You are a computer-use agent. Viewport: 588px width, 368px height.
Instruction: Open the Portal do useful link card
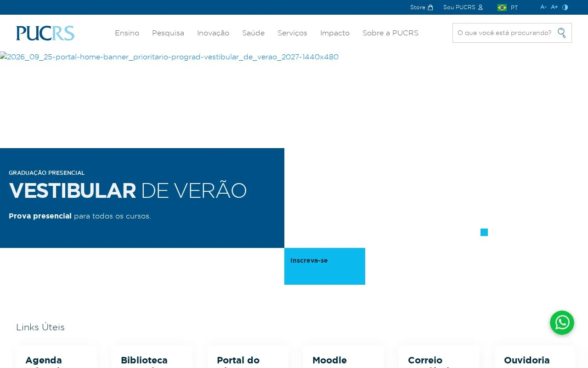tap(248, 357)
